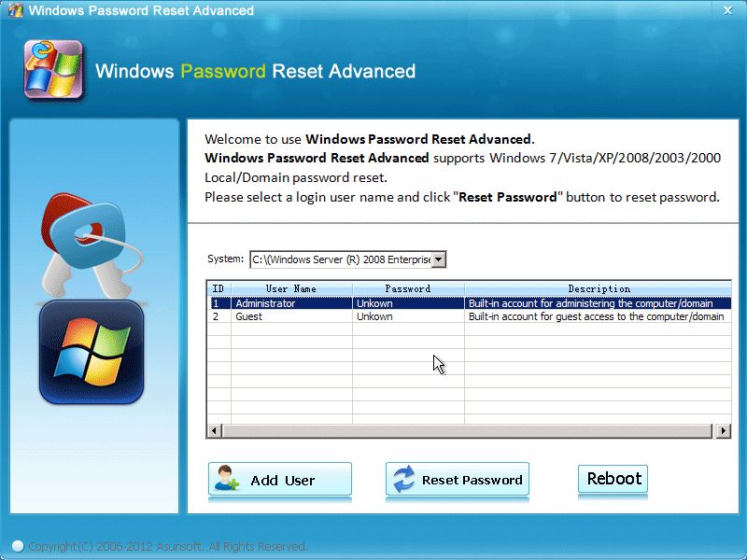Click the scroll left arrow of user list
The image size is (747, 560).
[x=215, y=431]
